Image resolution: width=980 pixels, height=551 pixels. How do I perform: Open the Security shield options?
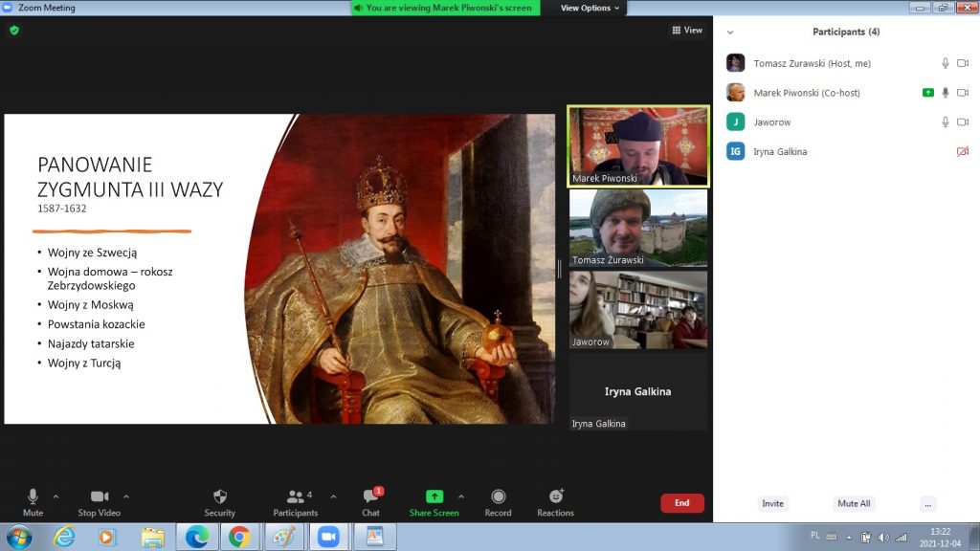219,501
